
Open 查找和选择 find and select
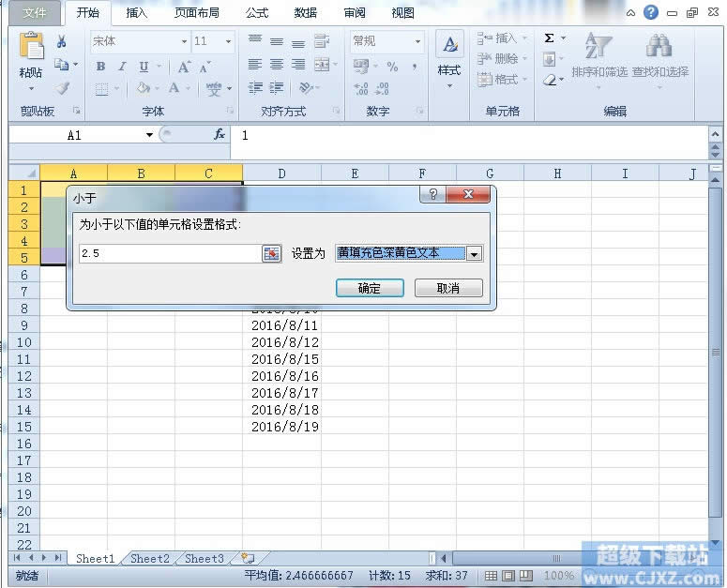click(660, 60)
